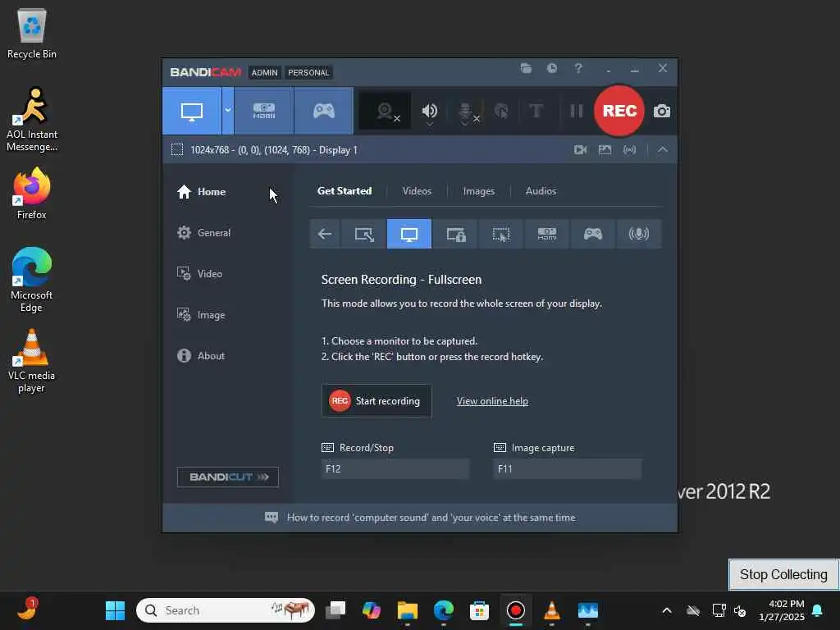Select the fullscreen mode icon in row
Viewport: 840px width, 630px height.
click(x=409, y=234)
